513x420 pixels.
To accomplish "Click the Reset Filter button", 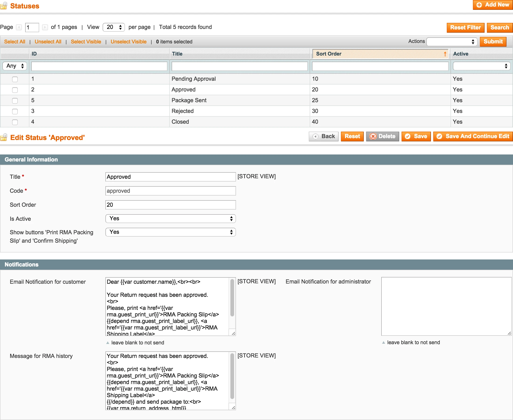I will 465,27.
